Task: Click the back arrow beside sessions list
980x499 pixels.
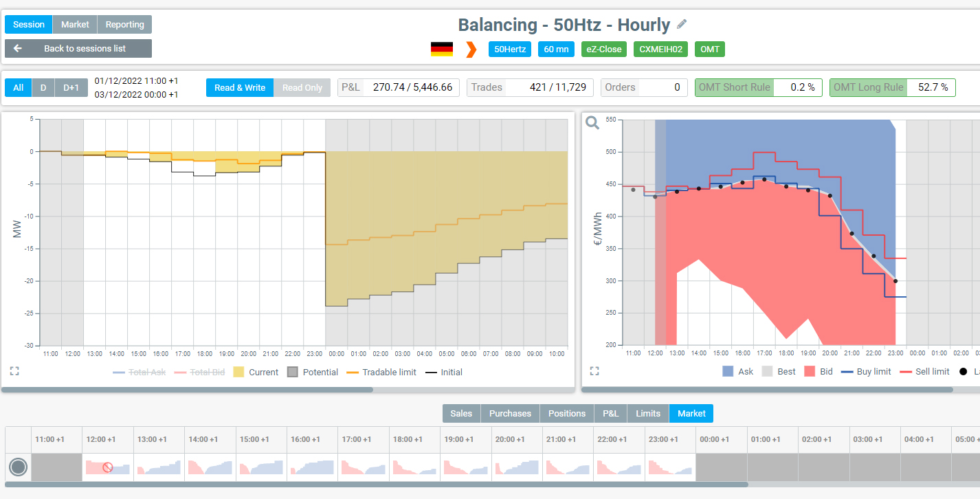Action: coord(16,48)
